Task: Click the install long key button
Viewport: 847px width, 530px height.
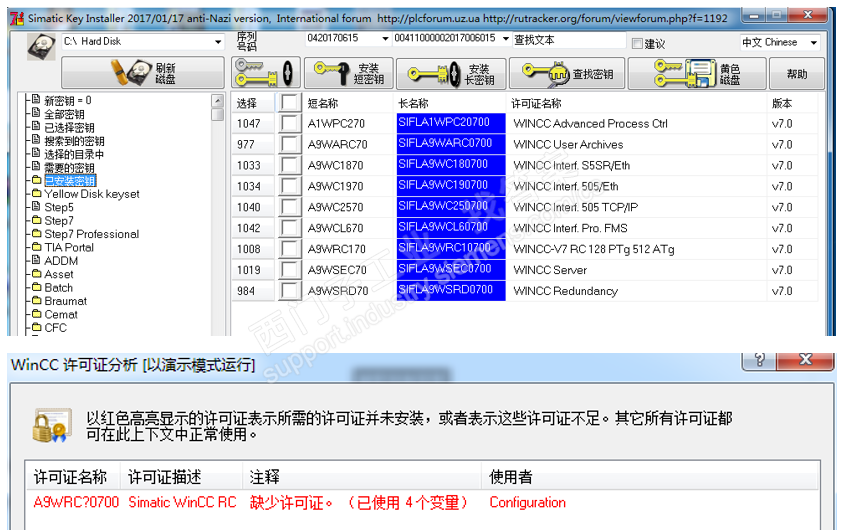Action: click(x=451, y=73)
